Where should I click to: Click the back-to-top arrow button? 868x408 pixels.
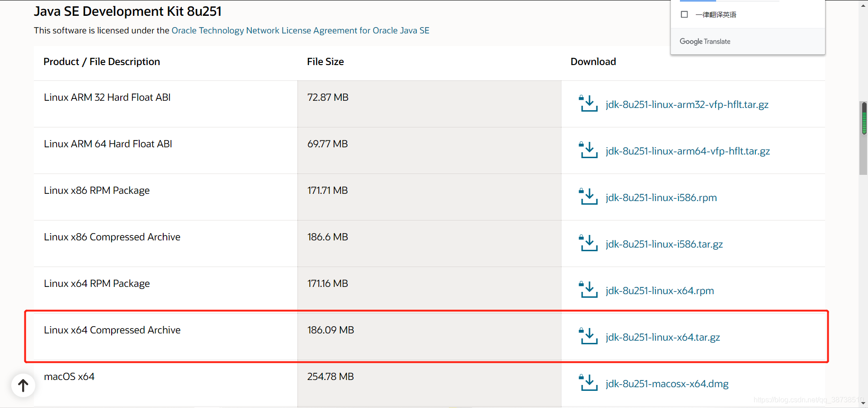[x=23, y=385]
